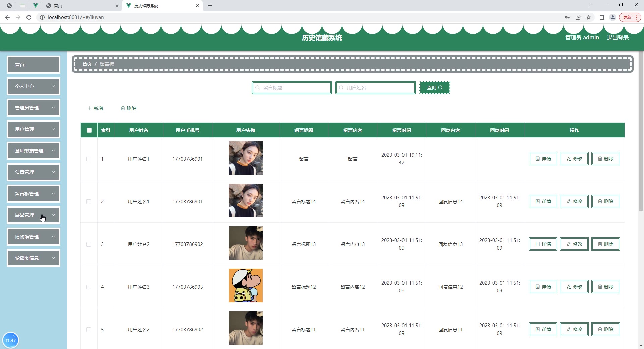The height and width of the screenshot is (349, 644).
Task: Open 详情 for 留言标题11
Action: (543, 329)
